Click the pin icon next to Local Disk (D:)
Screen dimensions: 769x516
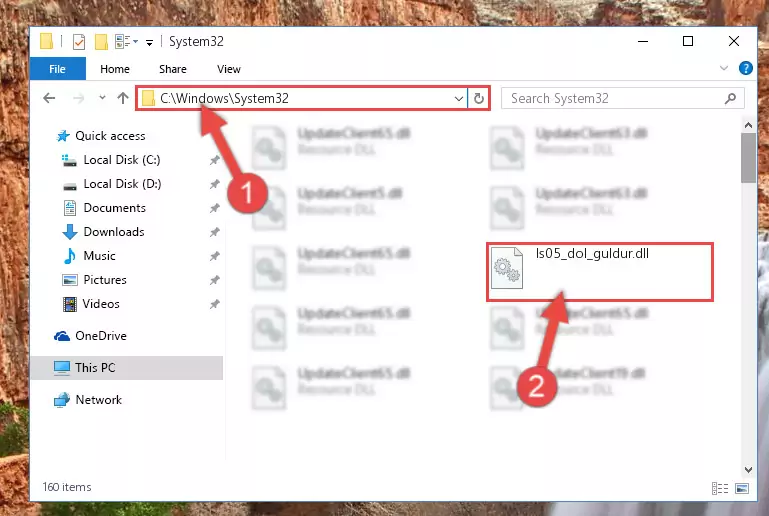point(214,184)
